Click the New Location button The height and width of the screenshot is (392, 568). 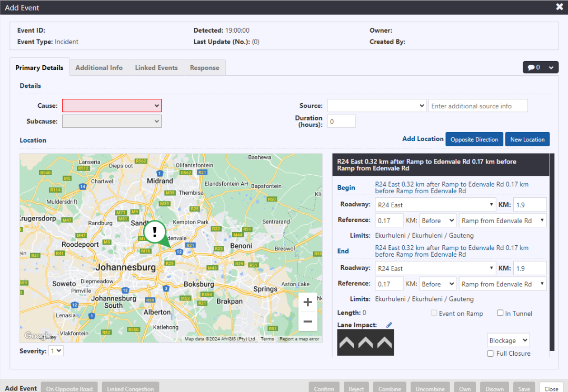pos(527,139)
